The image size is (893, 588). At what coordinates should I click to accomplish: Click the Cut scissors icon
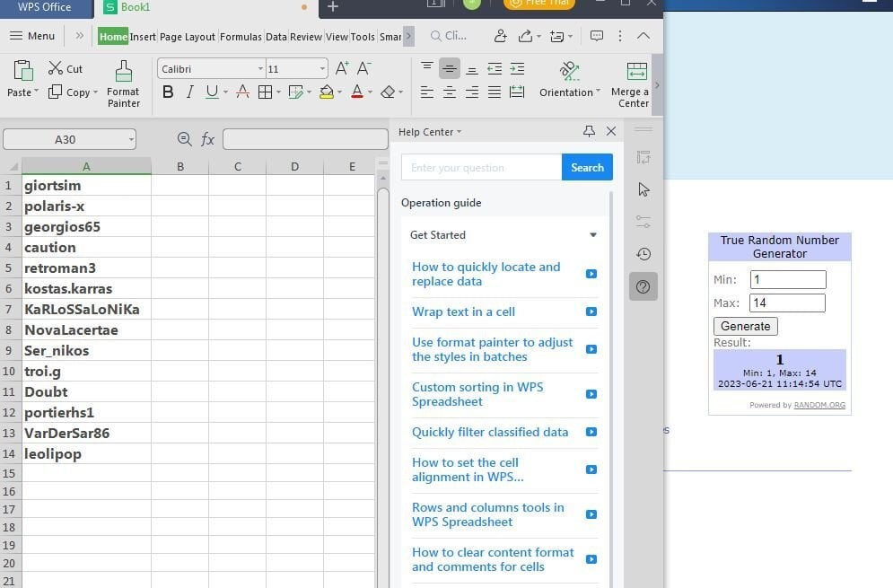56,68
